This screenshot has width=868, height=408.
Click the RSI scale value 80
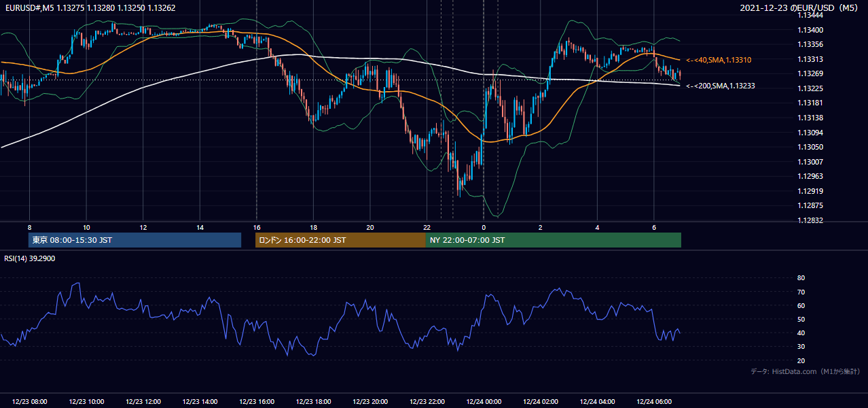pyautogui.click(x=801, y=278)
